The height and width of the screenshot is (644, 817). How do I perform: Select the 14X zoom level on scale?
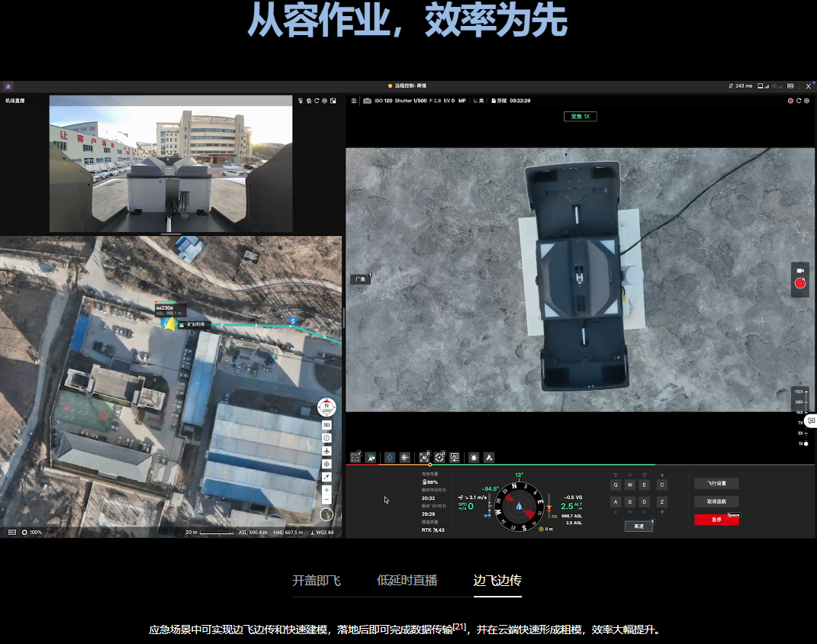(800, 412)
